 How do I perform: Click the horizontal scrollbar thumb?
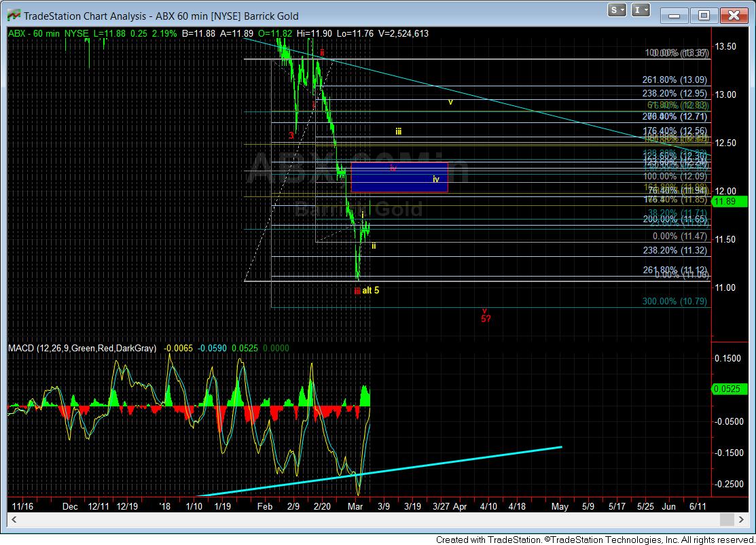click(727, 519)
